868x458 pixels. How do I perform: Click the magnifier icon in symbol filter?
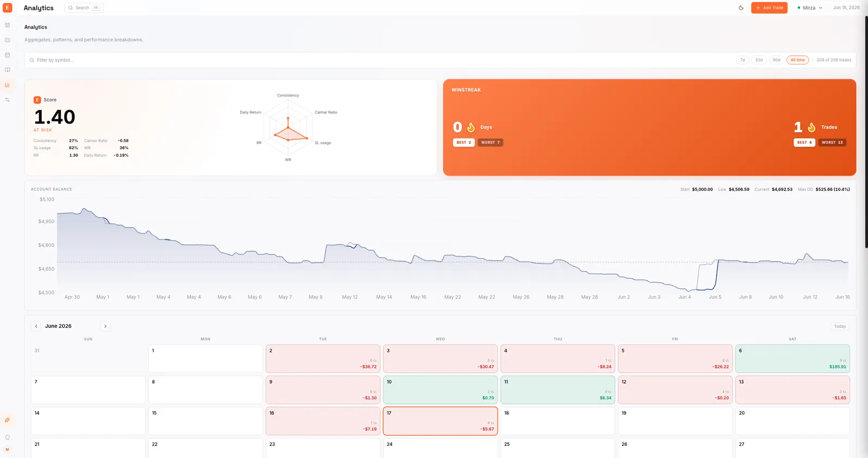click(x=32, y=60)
